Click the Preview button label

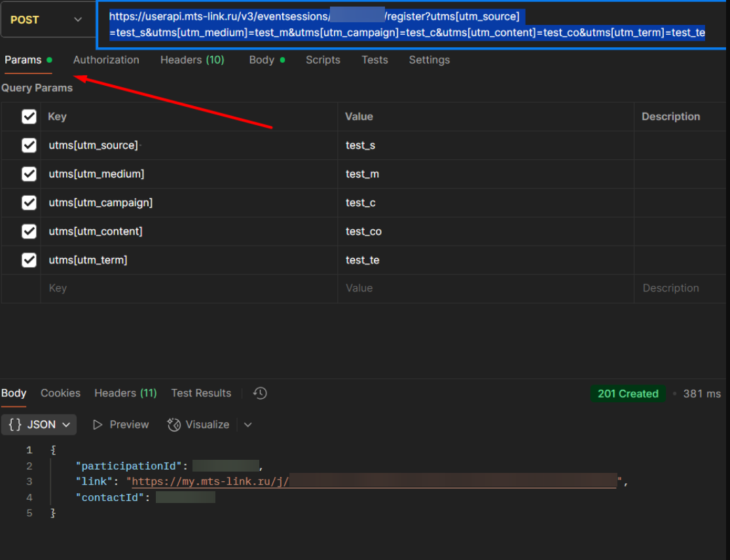[129, 425]
